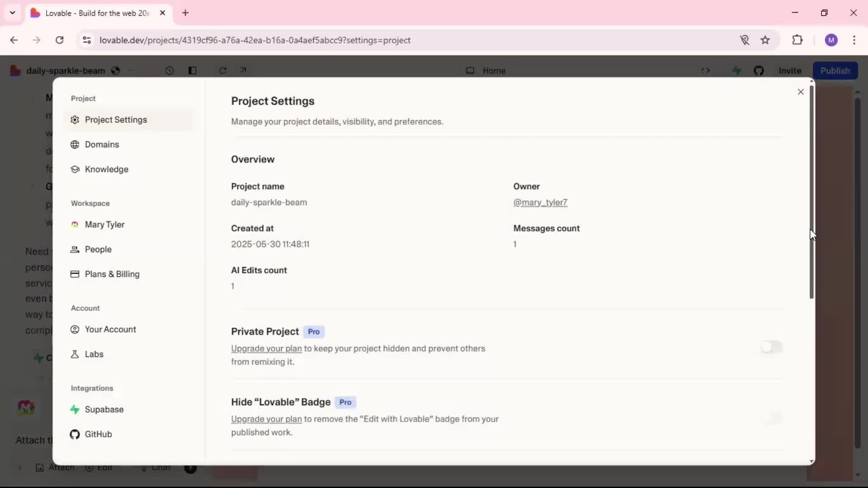Screen dimensions: 868x488
Task: Open the Chrome profile avatar M
Action: click(x=831, y=40)
